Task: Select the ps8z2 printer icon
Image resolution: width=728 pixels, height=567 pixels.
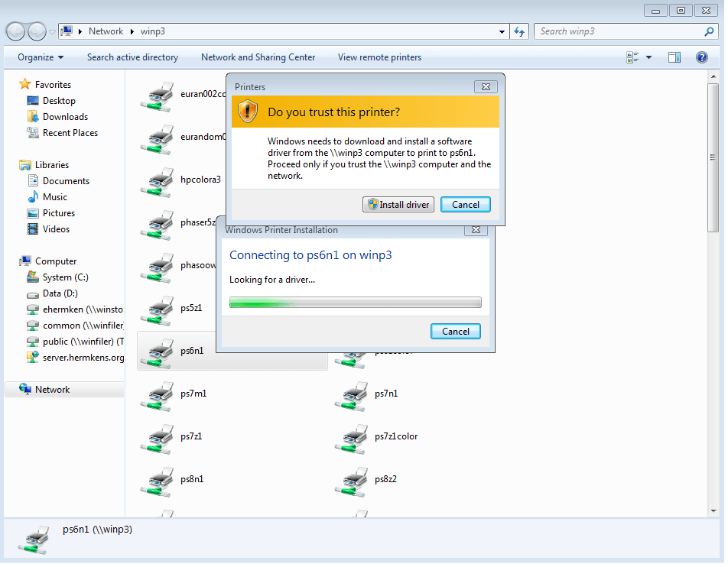Action: point(352,481)
